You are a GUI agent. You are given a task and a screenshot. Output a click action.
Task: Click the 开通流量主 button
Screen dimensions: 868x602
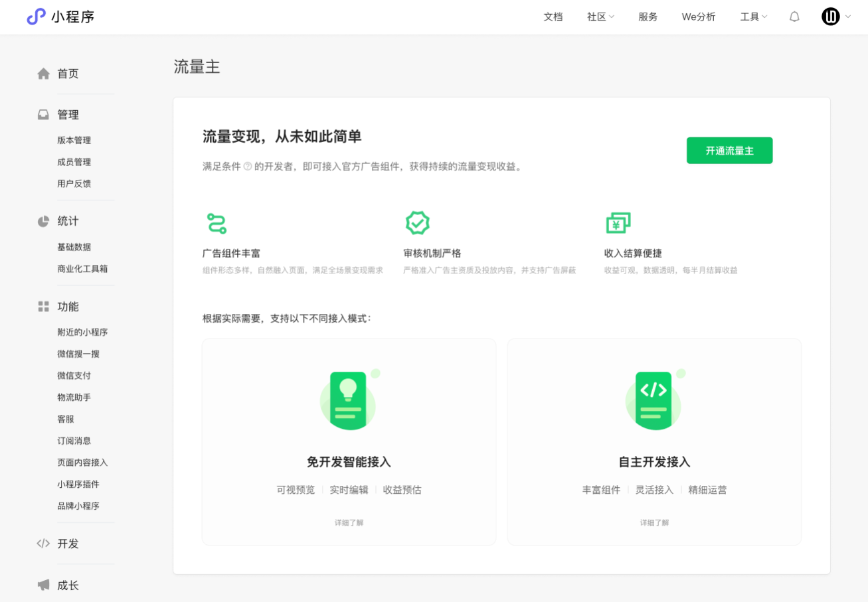coord(730,151)
